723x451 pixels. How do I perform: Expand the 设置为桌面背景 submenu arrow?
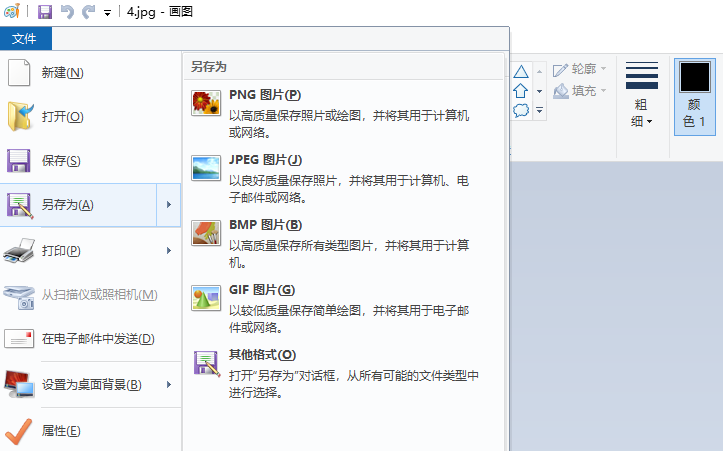click(169, 385)
